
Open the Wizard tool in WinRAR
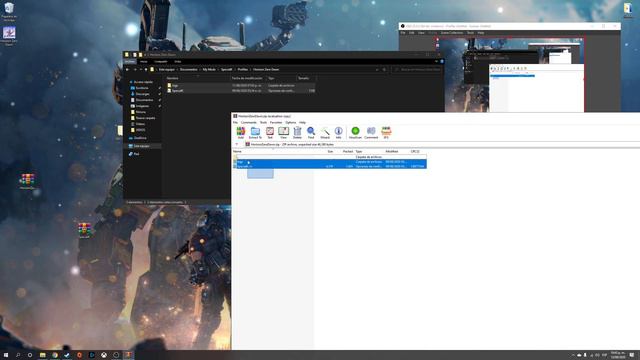point(325,133)
